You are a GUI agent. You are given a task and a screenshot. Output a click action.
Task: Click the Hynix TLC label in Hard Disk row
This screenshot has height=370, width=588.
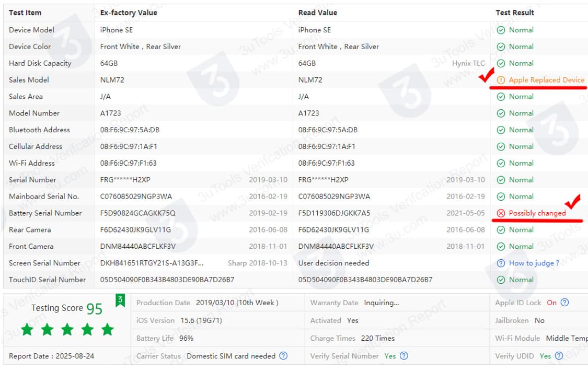coord(468,63)
